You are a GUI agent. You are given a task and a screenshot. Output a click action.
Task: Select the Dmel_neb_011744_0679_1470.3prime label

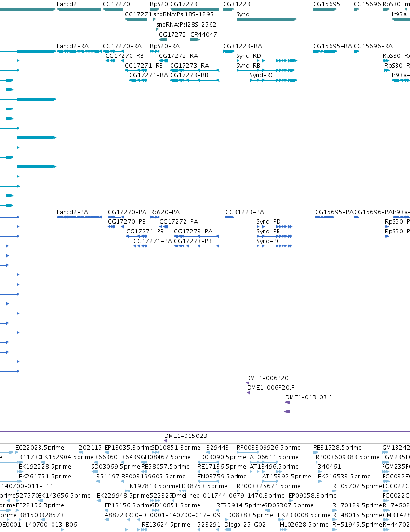click(228, 496)
